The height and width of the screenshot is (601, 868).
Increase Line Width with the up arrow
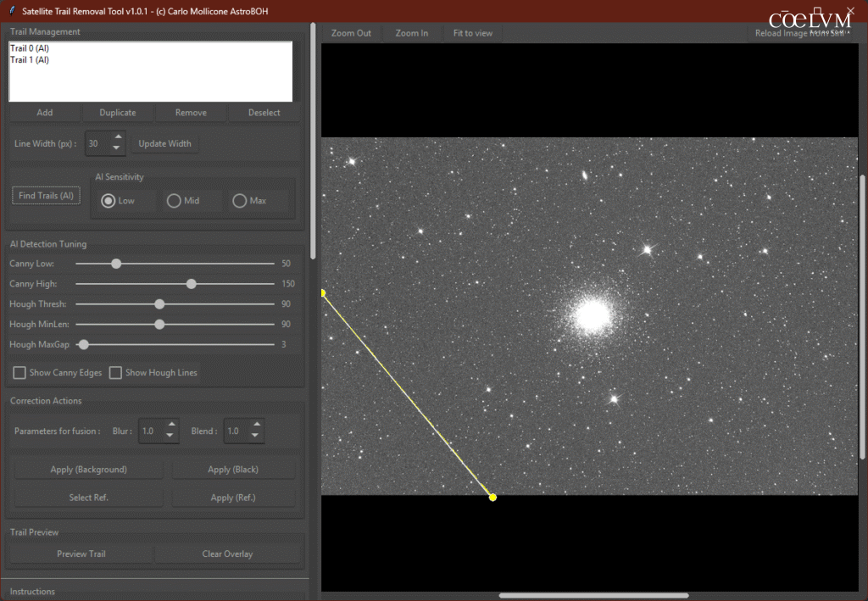tap(118, 138)
